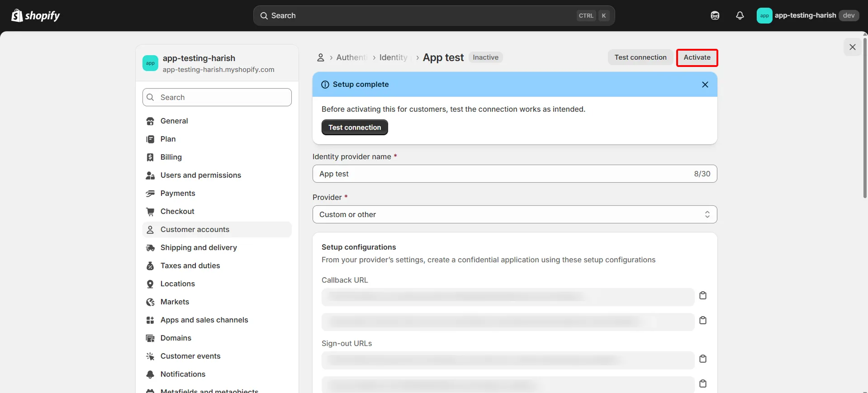Click the Shopify logo

(36, 16)
